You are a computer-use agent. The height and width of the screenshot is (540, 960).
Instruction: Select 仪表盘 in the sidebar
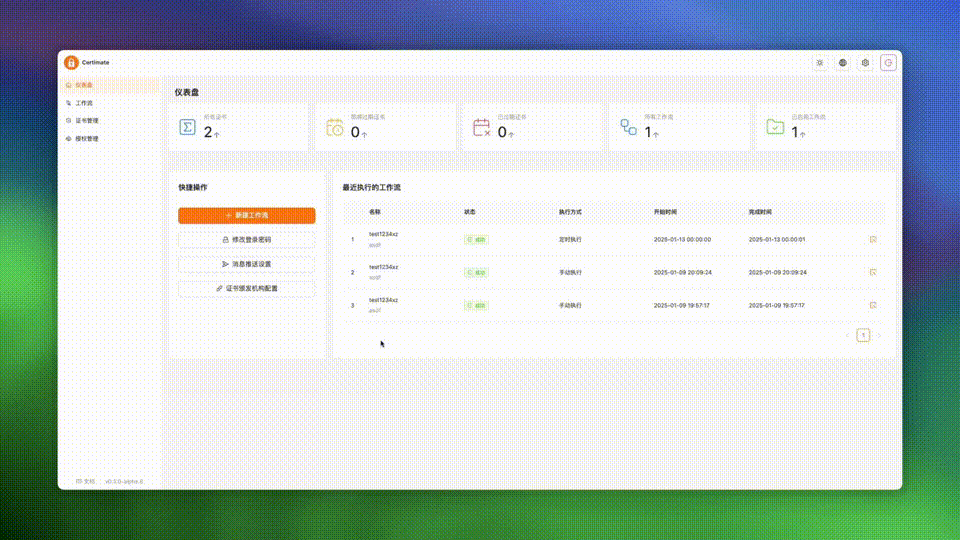click(x=84, y=85)
